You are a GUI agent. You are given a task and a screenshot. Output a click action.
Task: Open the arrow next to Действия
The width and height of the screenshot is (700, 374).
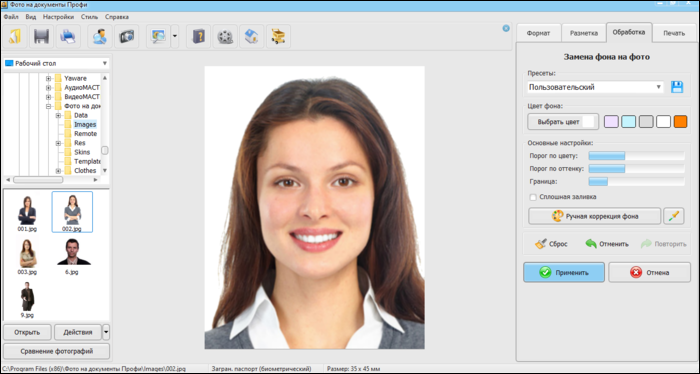[x=106, y=332]
